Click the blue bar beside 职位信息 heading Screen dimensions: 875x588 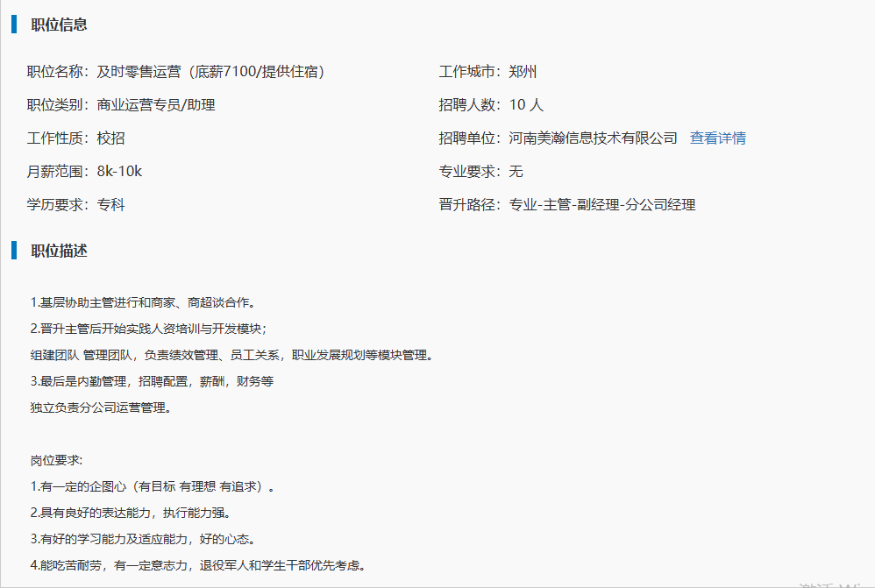click(x=14, y=25)
